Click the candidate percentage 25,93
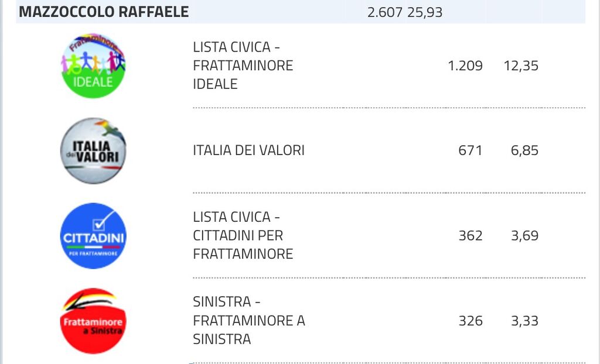 click(425, 12)
